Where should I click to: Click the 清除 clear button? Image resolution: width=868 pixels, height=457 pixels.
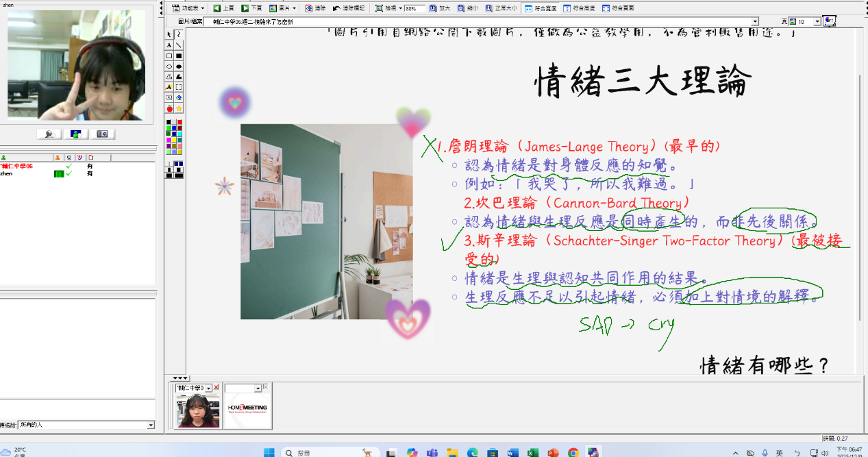point(316,8)
